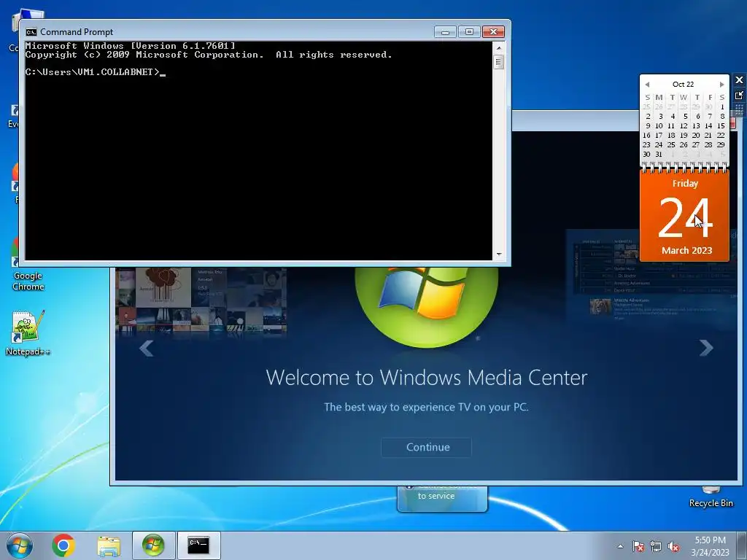Image resolution: width=747 pixels, height=560 pixels.
Task: Open the Notepad++ desktop shortcut
Action: (28, 333)
